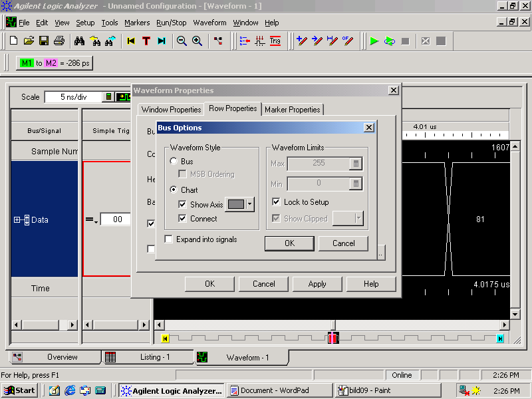Open the Trig setup icon
Image resolution: width=532 pixels, height=399 pixels.
coord(275,41)
